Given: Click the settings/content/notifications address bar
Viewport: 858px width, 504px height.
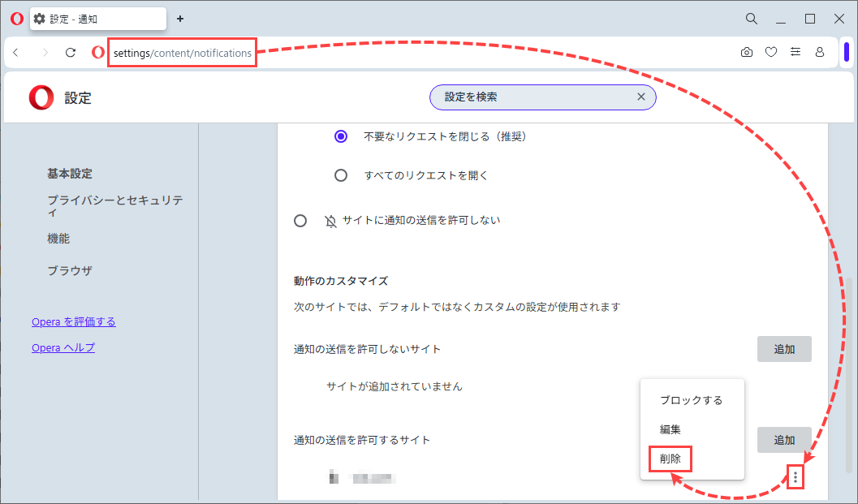Looking at the screenshot, I should tap(182, 53).
